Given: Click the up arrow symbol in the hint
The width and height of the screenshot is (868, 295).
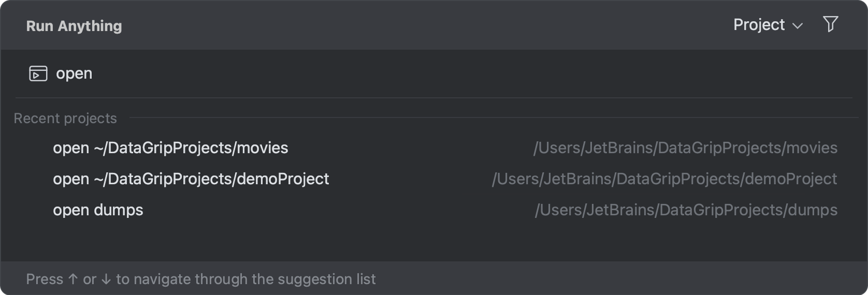Looking at the screenshot, I should pos(73,279).
